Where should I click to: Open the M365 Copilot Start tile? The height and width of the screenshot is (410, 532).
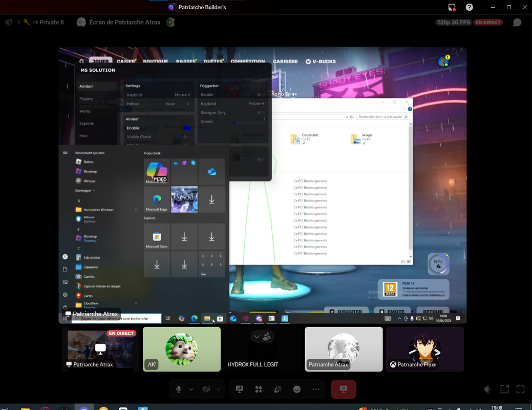157,172
